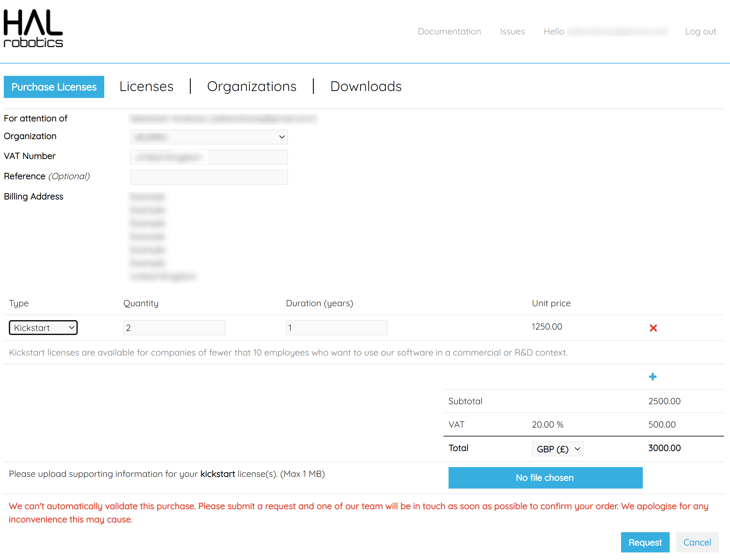Screen dimensions: 730x560
Task: Open the Documentation link
Action: click(x=449, y=31)
